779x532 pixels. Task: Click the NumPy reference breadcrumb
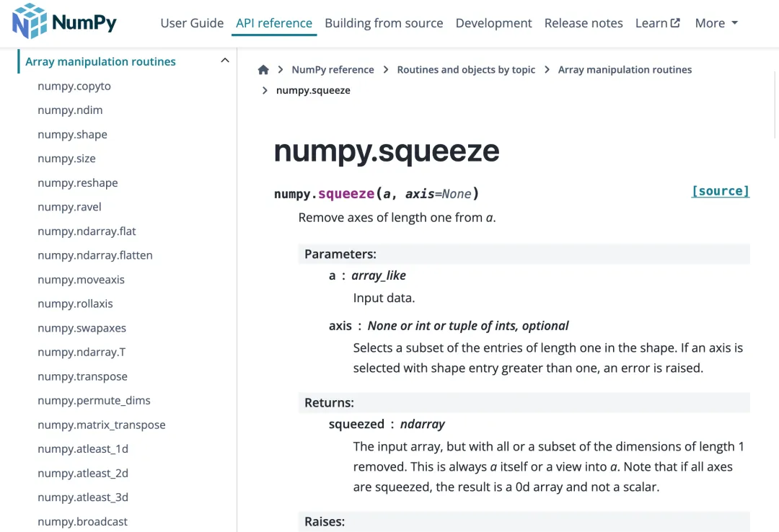pyautogui.click(x=333, y=69)
